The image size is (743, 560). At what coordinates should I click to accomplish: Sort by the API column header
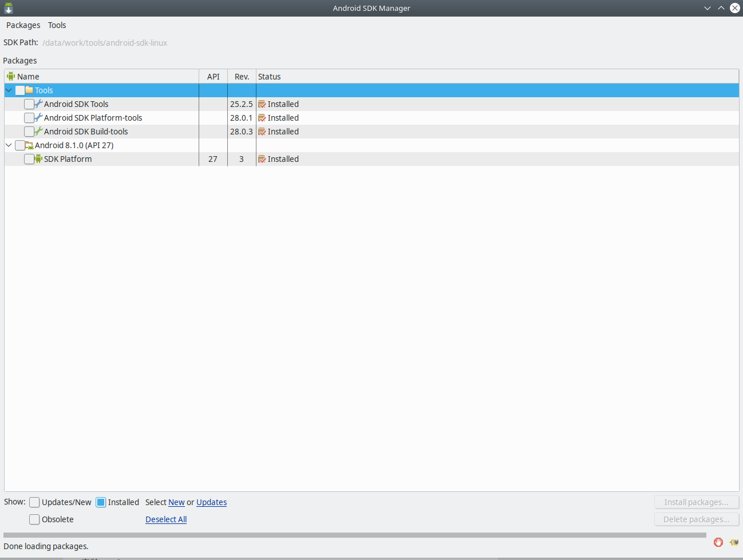(x=214, y=77)
